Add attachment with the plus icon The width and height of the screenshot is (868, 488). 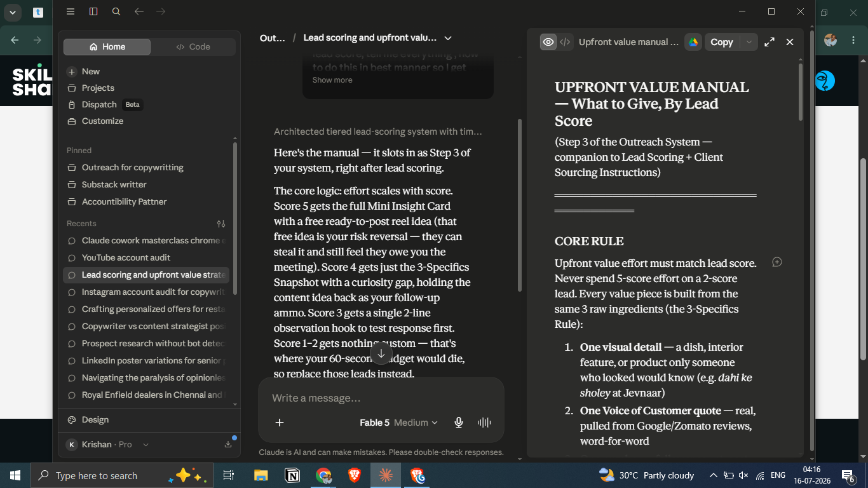click(x=280, y=423)
